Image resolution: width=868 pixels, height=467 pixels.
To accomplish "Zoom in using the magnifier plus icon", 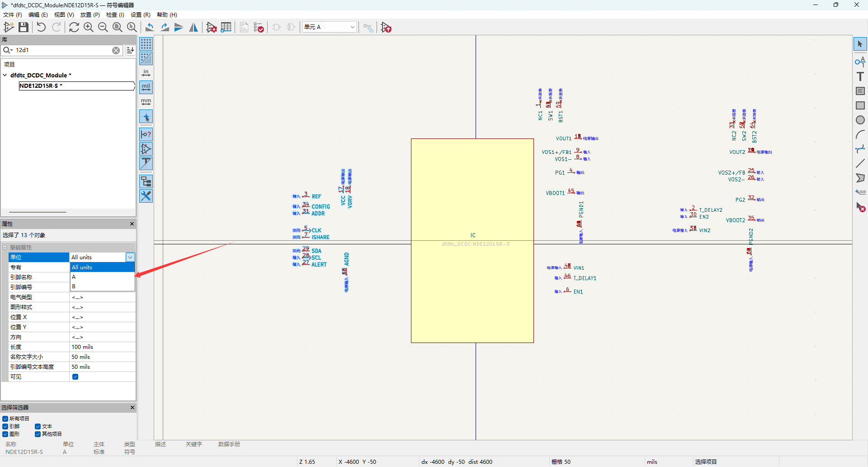I will [x=89, y=28].
